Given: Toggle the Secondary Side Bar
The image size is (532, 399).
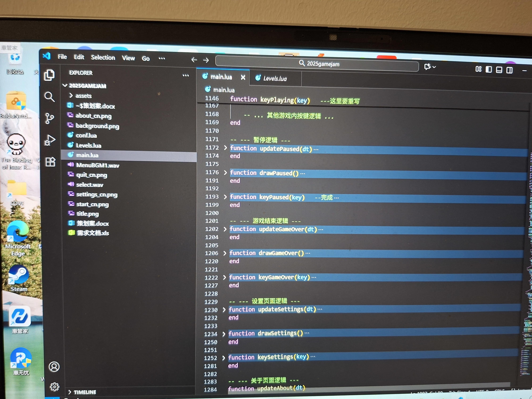Looking at the screenshot, I should 509,70.
